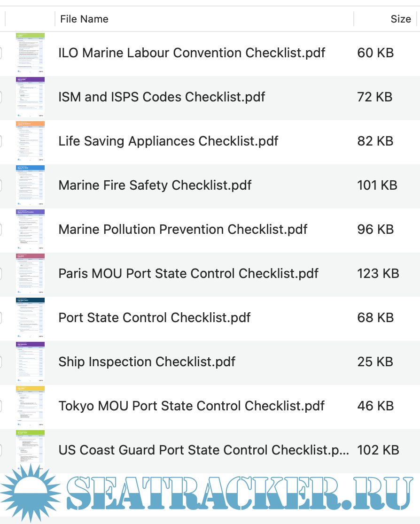
Task: Click ILO Marine Labour Convention Checklist.pdf name
Action: pyautogui.click(x=192, y=53)
